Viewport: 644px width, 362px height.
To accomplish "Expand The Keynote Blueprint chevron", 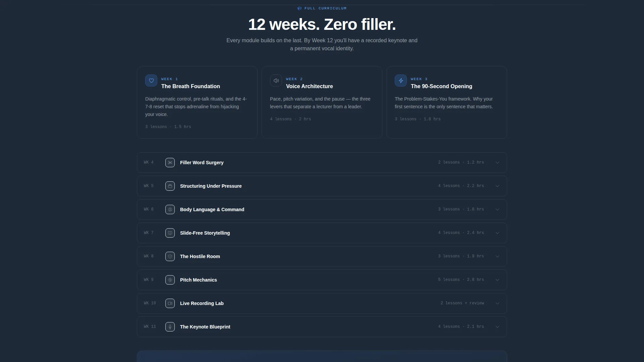I will point(497,327).
